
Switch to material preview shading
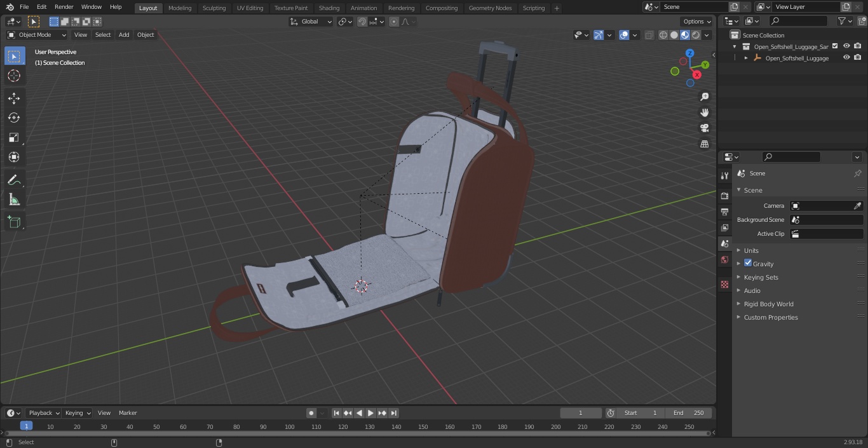pyautogui.click(x=685, y=35)
